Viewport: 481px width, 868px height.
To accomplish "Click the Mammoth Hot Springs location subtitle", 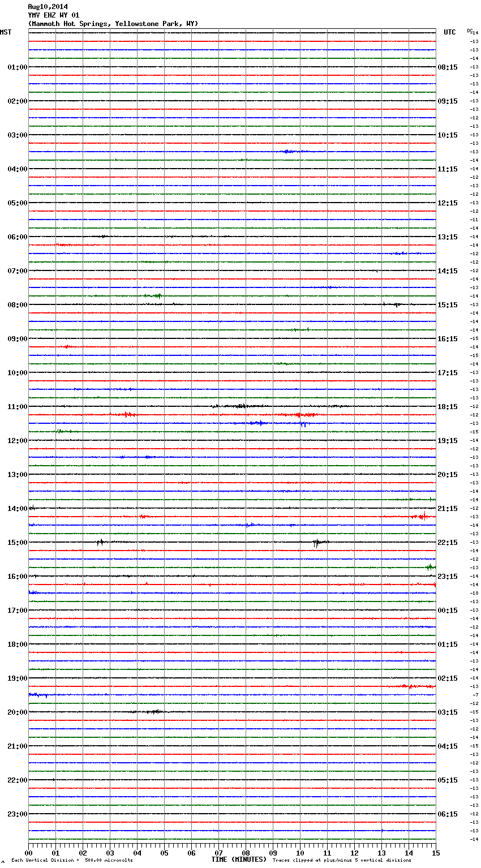I will [x=113, y=24].
